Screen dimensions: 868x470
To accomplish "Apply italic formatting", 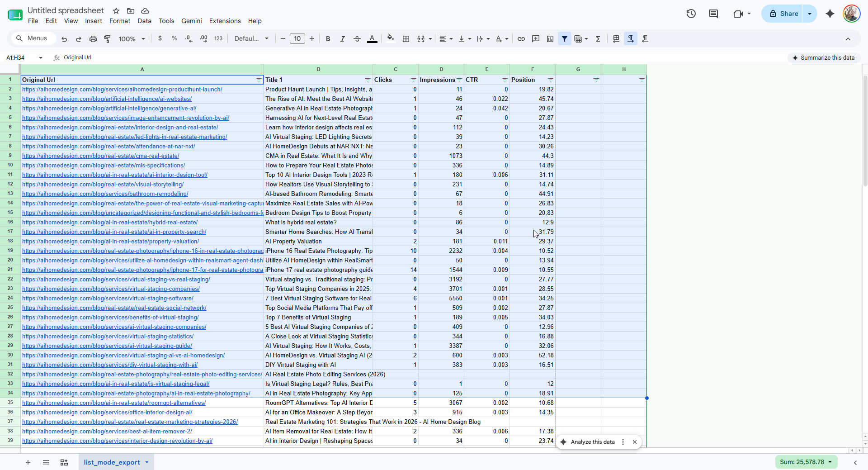I will pos(343,39).
